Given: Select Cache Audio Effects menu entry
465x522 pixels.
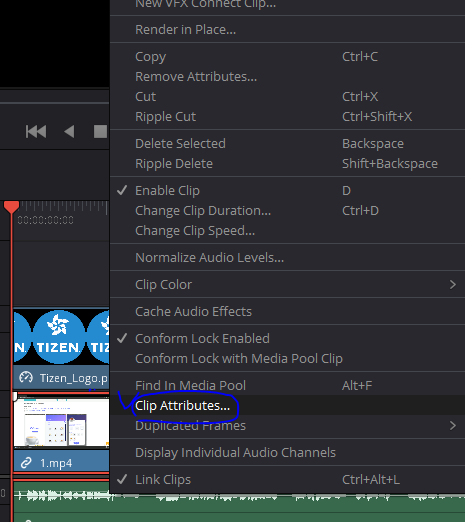Looking at the screenshot, I should (287, 312).
